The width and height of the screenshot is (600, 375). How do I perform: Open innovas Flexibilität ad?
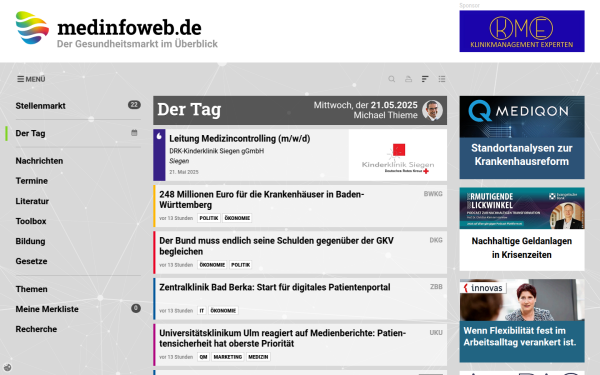click(522, 321)
